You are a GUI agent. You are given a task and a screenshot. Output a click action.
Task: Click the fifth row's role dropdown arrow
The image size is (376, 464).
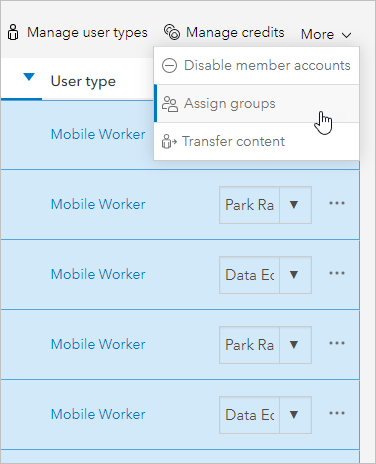coord(294,415)
